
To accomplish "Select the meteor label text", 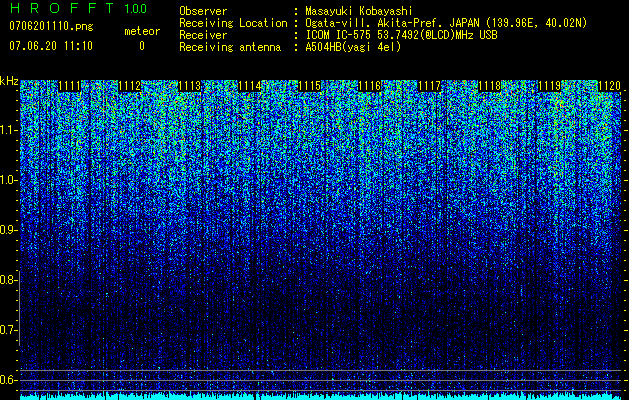I will coord(142,31).
